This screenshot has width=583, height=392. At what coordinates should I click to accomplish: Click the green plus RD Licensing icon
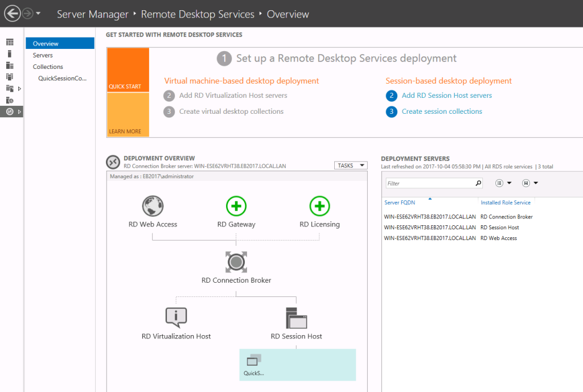pyautogui.click(x=319, y=206)
